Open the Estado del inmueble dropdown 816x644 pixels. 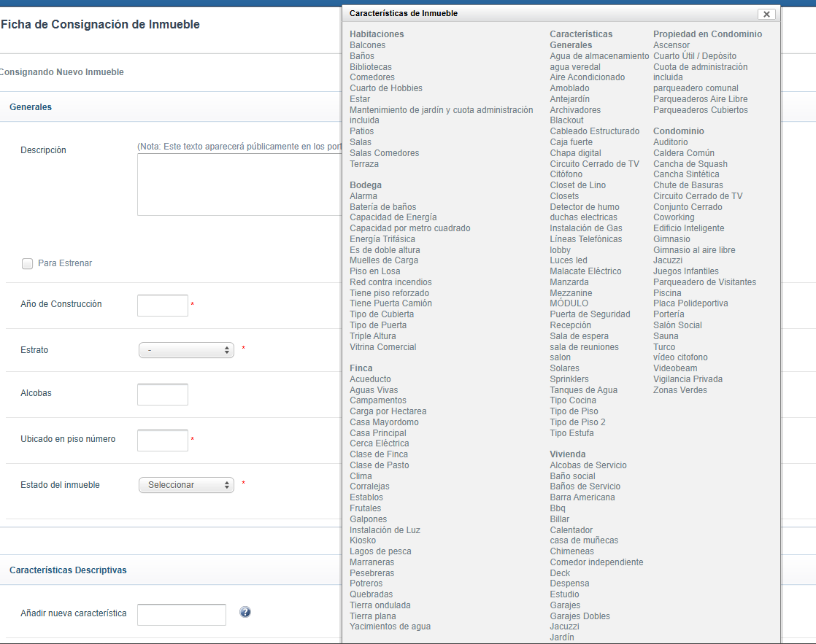coord(186,485)
